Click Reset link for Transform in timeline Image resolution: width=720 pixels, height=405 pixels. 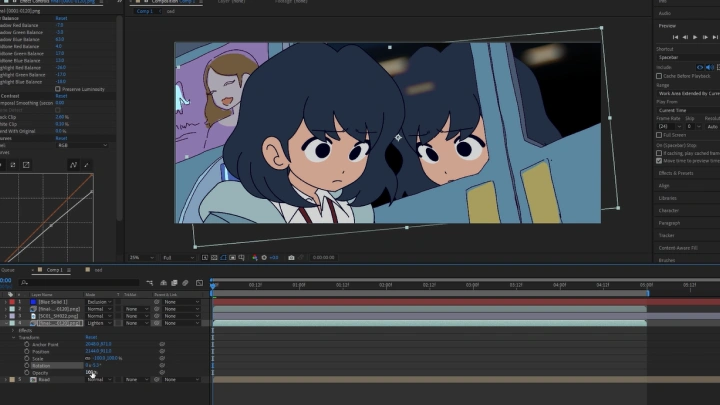(91, 337)
